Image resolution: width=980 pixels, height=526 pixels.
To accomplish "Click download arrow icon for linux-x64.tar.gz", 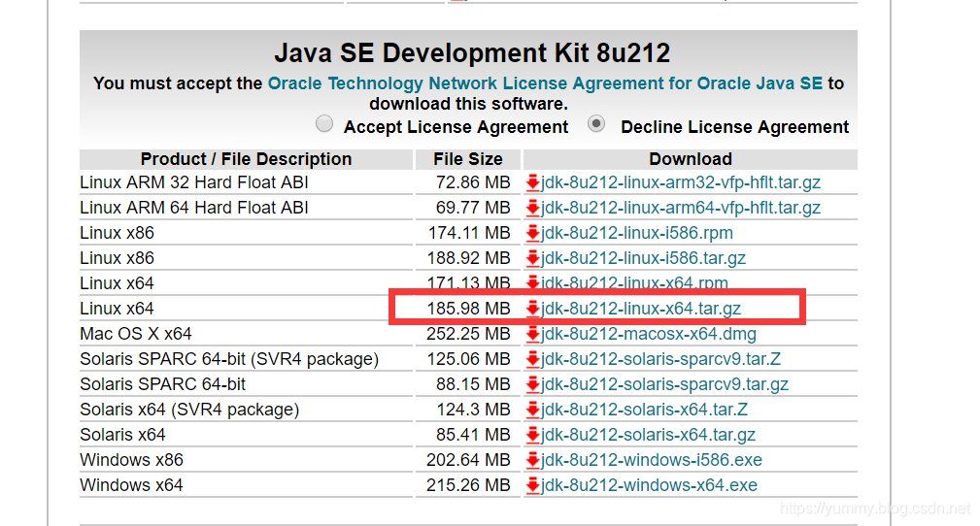I will point(533,310).
